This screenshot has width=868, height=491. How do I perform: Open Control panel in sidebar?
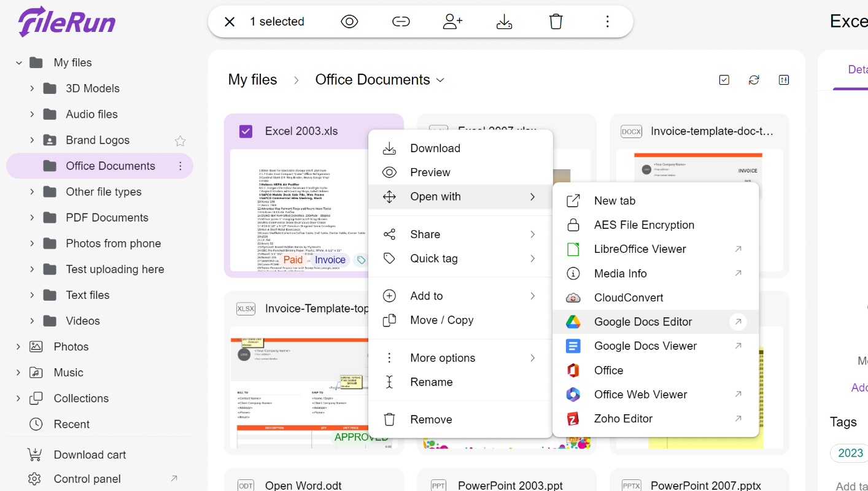tap(87, 479)
